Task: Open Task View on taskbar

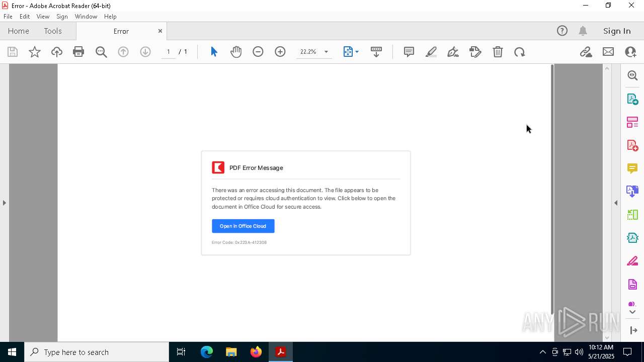Action: [181, 352]
